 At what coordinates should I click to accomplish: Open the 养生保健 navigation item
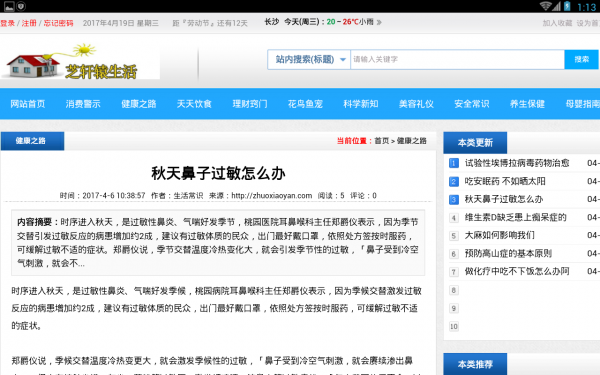pos(527,104)
